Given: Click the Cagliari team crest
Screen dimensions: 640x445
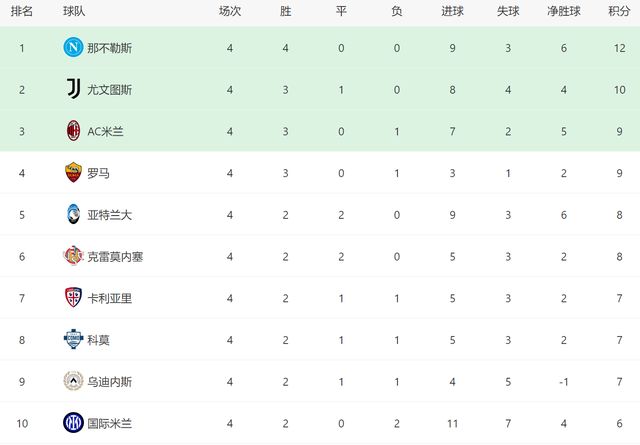Looking at the screenshot, I should click(72, 297).
